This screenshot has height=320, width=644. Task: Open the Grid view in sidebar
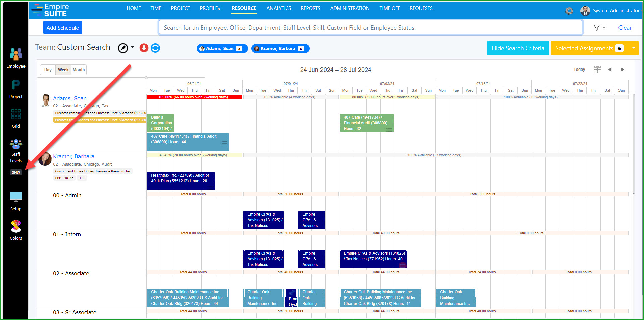tap(16, 119)
